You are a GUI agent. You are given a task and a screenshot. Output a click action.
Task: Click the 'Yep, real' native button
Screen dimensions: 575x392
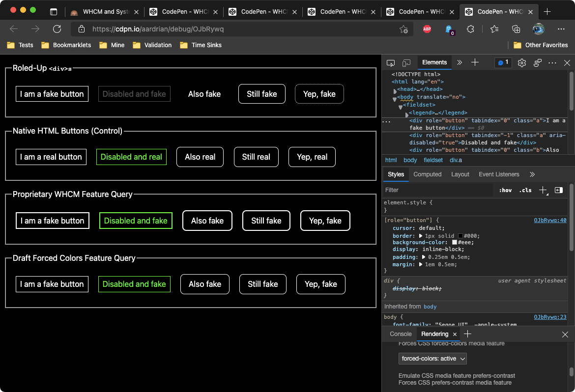[312, 157]
